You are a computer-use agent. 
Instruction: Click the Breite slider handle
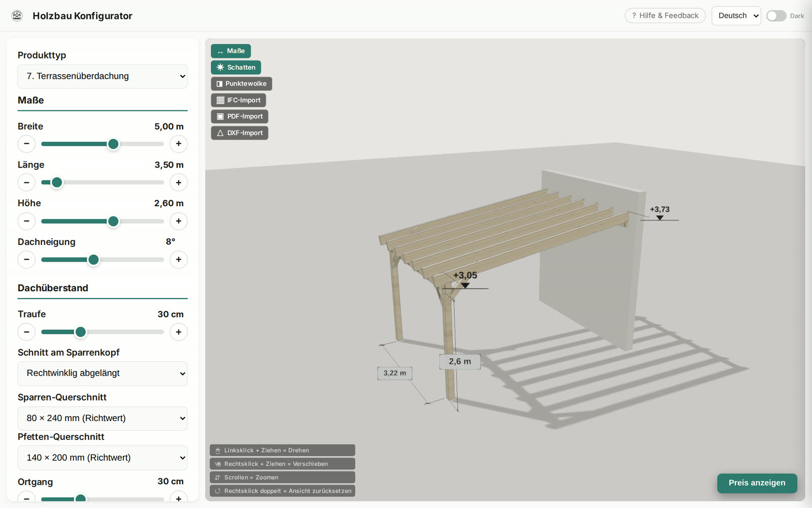coord(113,144)
